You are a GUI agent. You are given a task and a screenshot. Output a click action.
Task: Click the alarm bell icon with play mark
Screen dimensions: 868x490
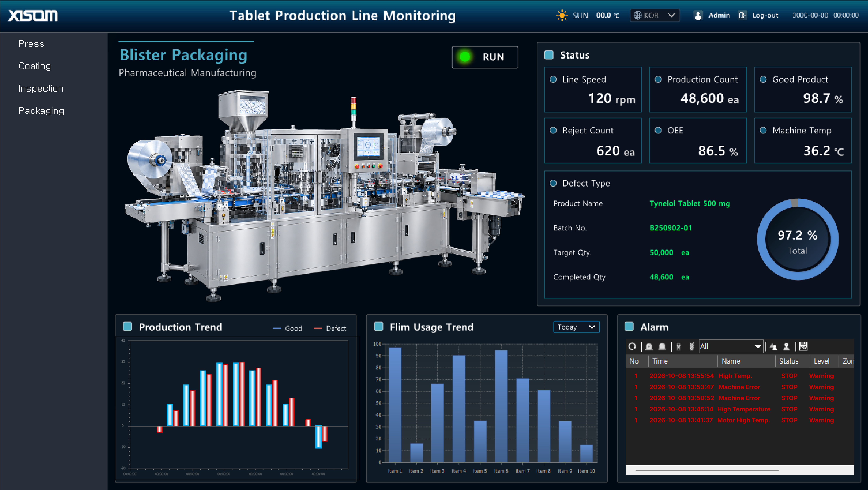tap(649, 346)
